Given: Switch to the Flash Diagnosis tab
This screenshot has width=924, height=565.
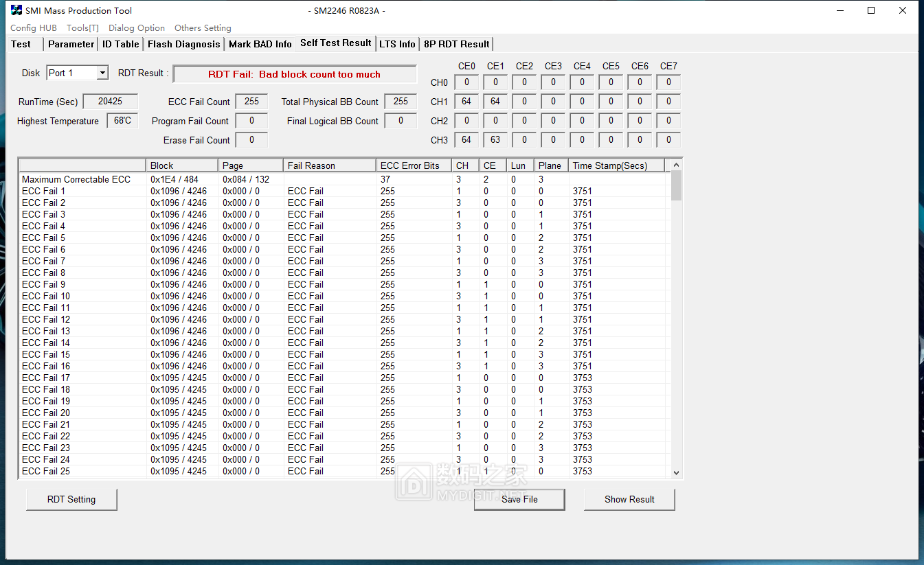Looking at the screenshot, I should (184, 44).
